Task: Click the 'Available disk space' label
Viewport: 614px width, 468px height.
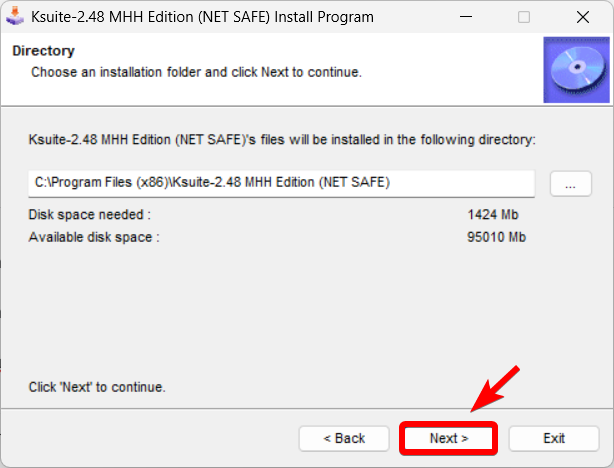Action: 94,237
